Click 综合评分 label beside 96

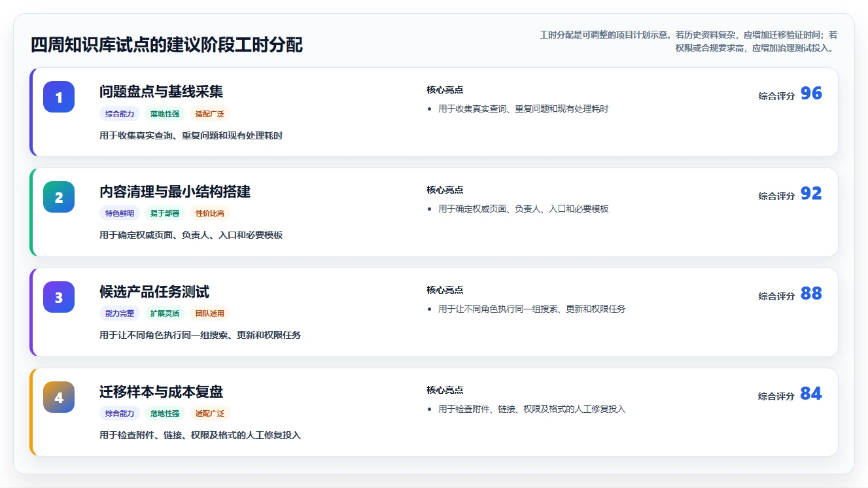click(x=776, y=96)
